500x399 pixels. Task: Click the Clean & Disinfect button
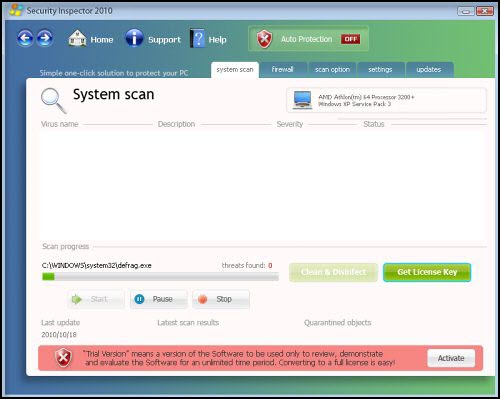click(x=333, y=272)
